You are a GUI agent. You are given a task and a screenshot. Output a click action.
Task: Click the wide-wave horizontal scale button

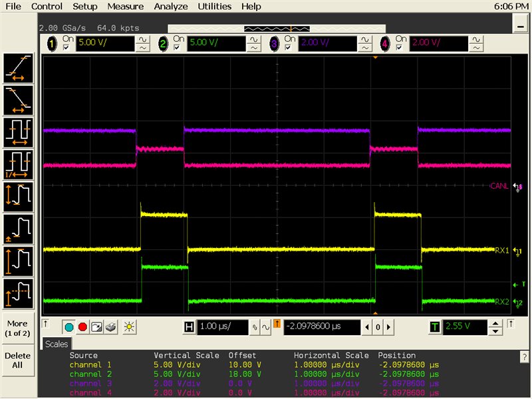coord(265,327)
